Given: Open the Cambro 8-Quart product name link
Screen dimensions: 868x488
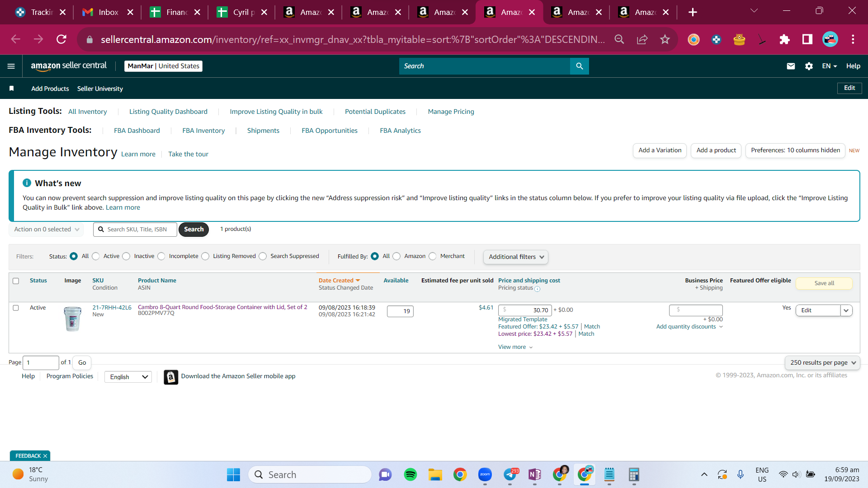Looking at the screenshot, I should 222,307.
